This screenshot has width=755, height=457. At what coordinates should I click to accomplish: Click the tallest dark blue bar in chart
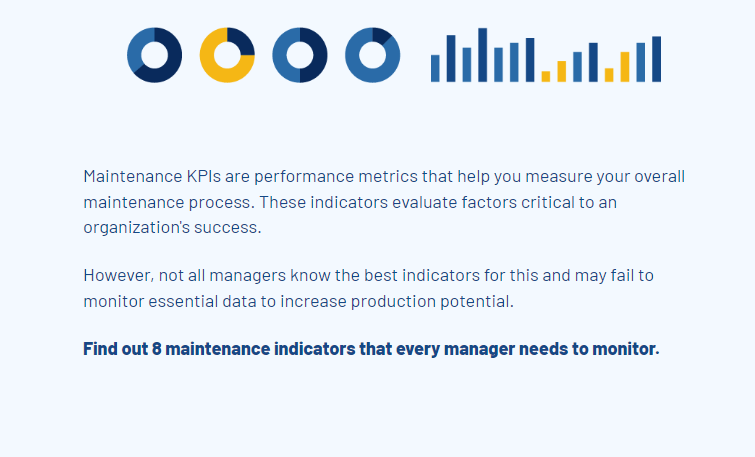pyautogui.click(x=482, y=55)
